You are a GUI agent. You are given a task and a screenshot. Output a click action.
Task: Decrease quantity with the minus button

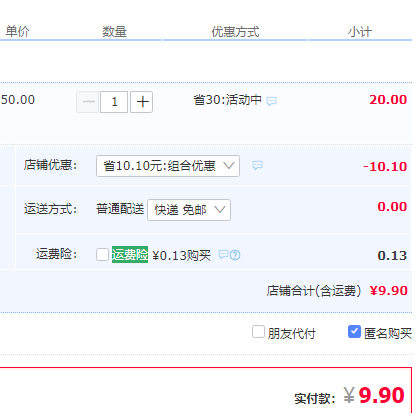pyautogui.click(x=88, y=102)
